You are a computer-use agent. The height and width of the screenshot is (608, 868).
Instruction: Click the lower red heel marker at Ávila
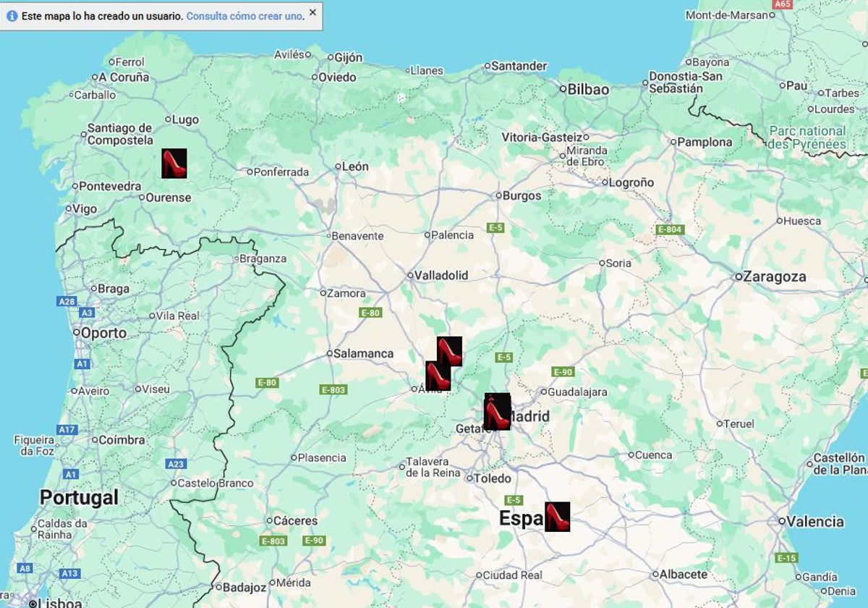pyautogui.click(x=438, y=376)
